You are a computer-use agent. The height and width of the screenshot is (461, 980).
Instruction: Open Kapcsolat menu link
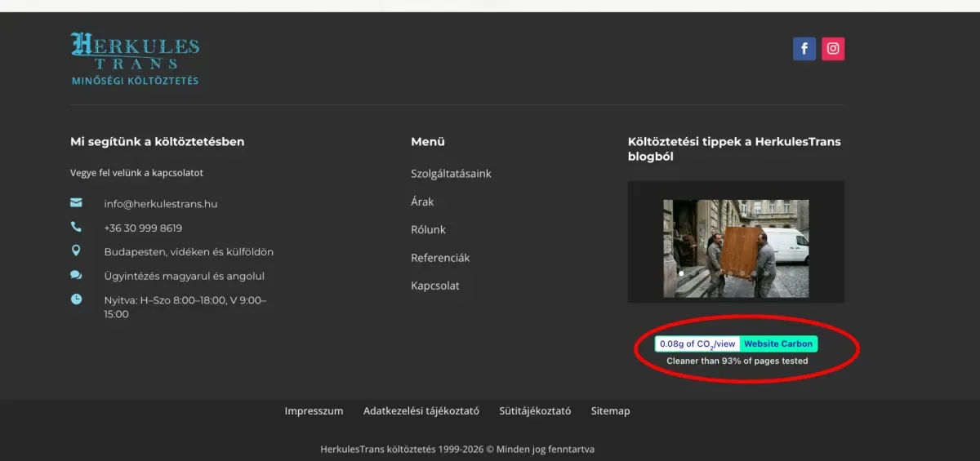pyautogui.click(x=435, y=286)
